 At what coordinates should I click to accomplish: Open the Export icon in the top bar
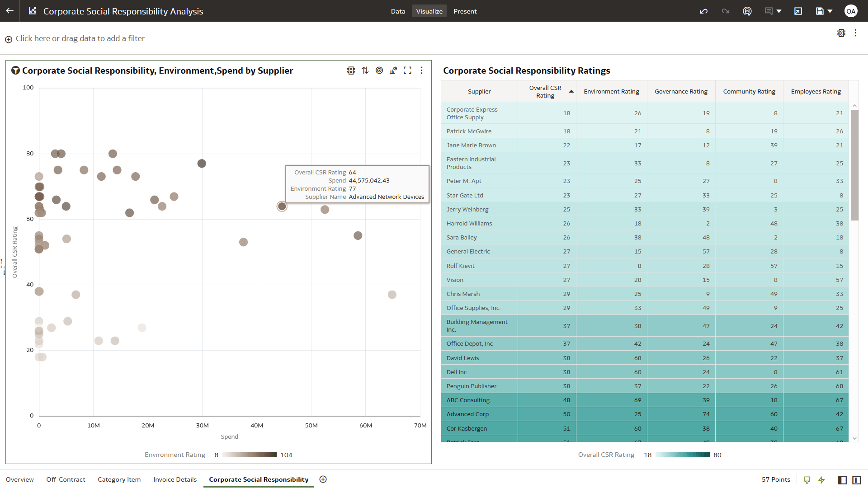(x=797, y=11)
